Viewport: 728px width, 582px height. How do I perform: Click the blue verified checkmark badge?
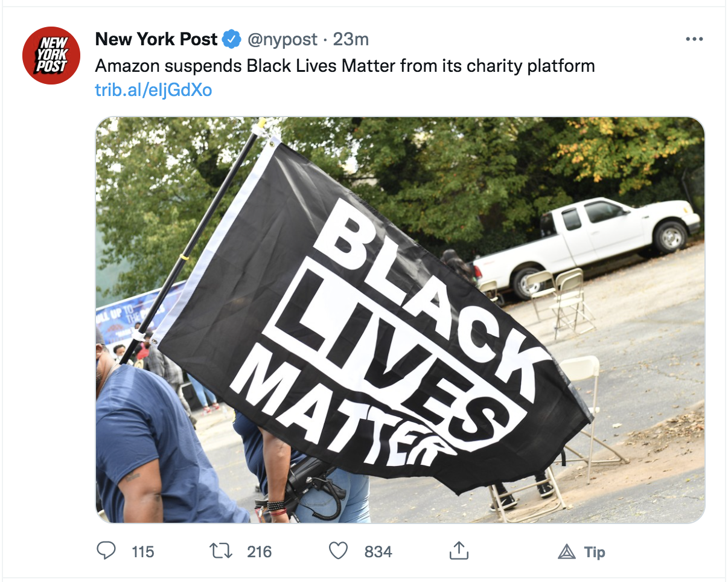231,40
